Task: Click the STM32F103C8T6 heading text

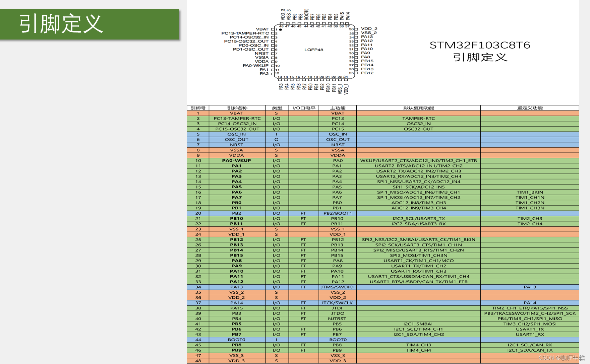Action: (x=480, y=45)
